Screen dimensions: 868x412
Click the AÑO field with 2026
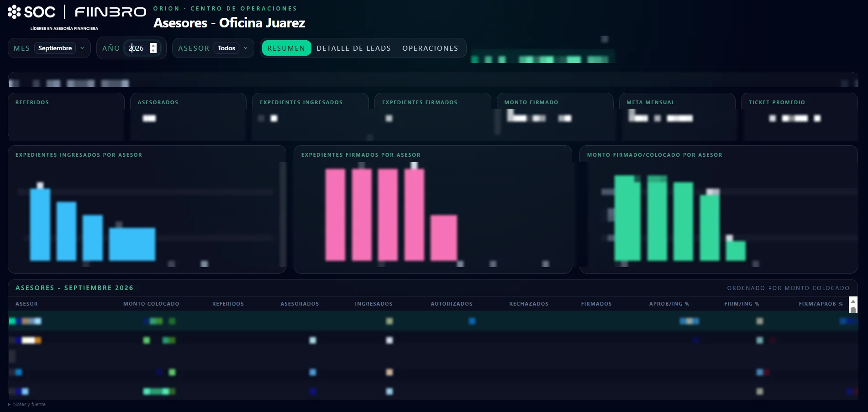pyautogui.click(x=142, y=48)
